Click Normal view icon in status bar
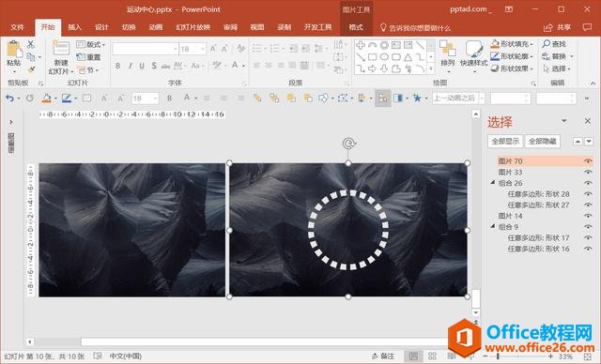This screenshot has width=601, height=364. pyautogui.click(x=413, y=356)
